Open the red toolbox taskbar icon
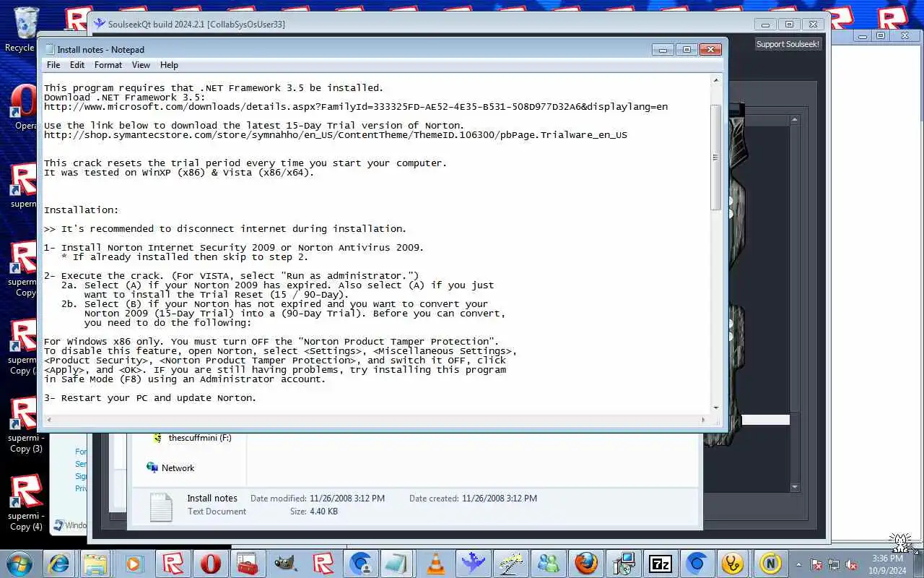 [x=248, y=564]
